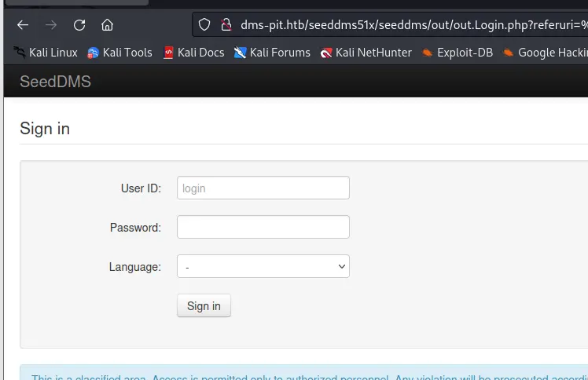Open the Kali Docs bookmark

(x=194, y=53)
